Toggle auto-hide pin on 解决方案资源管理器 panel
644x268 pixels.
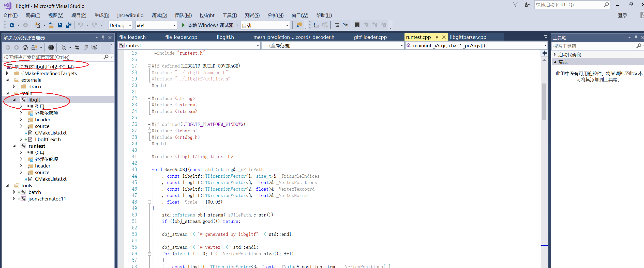(103, 37)
